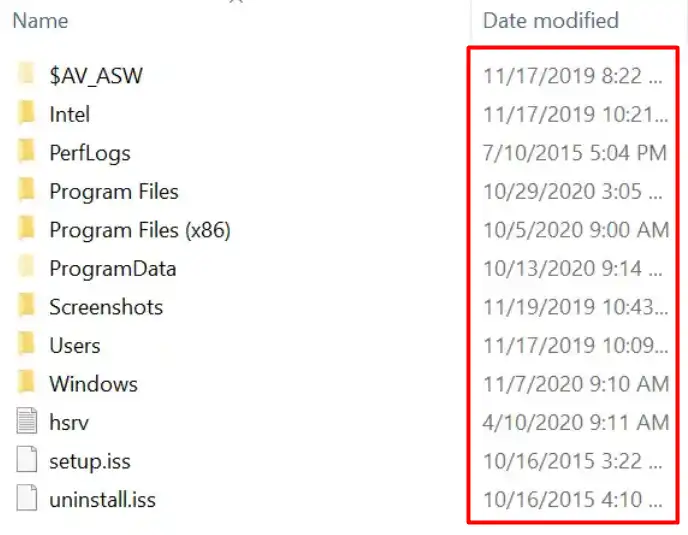The height and width of the screenshot is (535, 688).
Task: Click the Windows date 11/7/2020 9:10 AM
Action: [x=575, y=384]
